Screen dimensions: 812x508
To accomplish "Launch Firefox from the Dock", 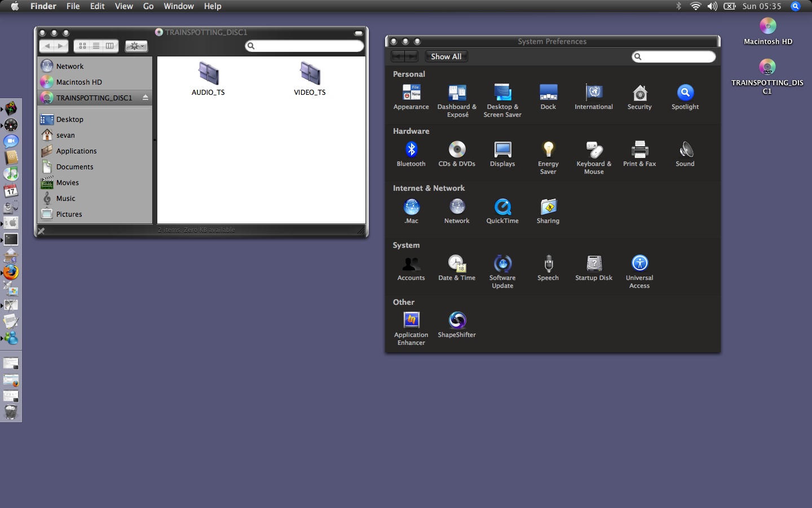I will pyautogui.click(x=11, y=272).
